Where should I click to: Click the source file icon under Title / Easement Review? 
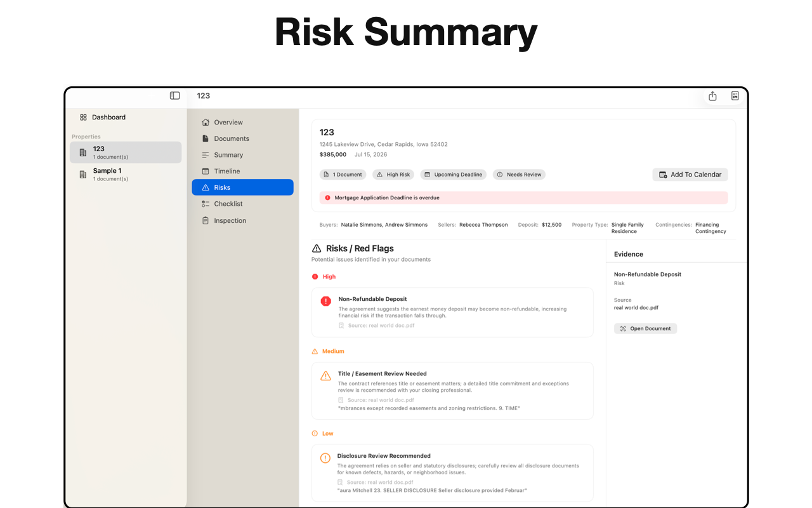point(341,401)
